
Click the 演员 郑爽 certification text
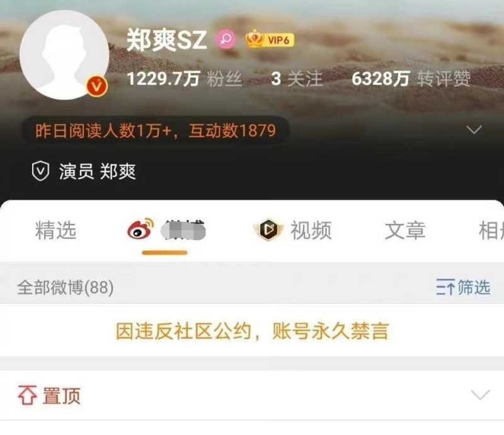coord(98,171)
